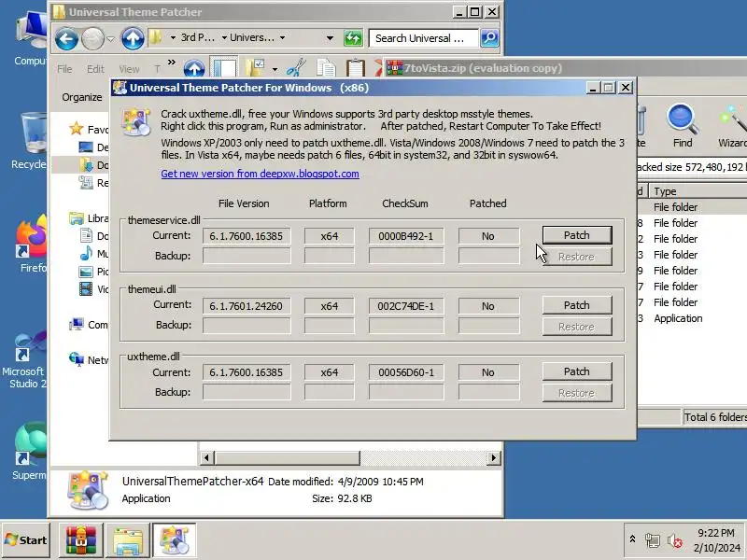
Task: Go forward in the Explorer window
Action: (92, 38)
